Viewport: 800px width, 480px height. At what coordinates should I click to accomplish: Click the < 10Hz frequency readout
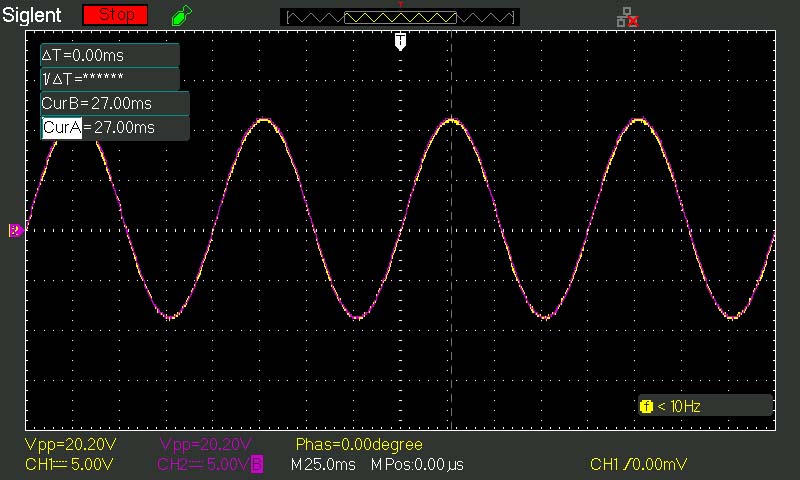click(679, 407)
